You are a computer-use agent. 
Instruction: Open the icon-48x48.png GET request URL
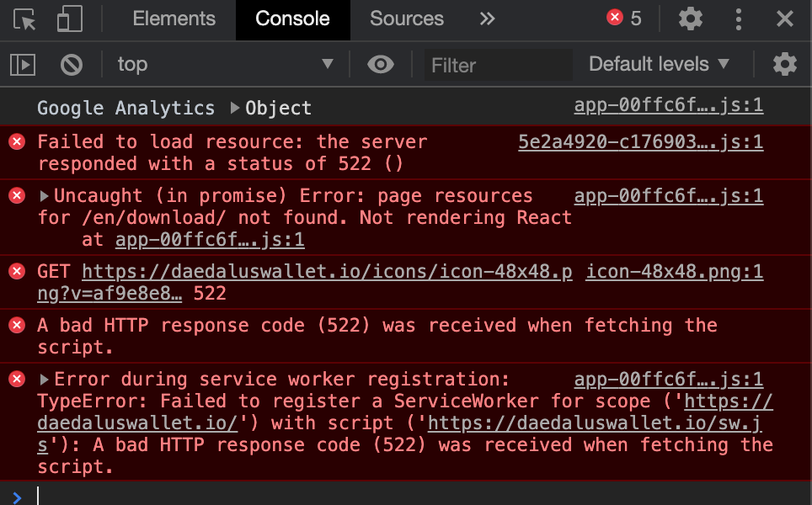(305, 283)
